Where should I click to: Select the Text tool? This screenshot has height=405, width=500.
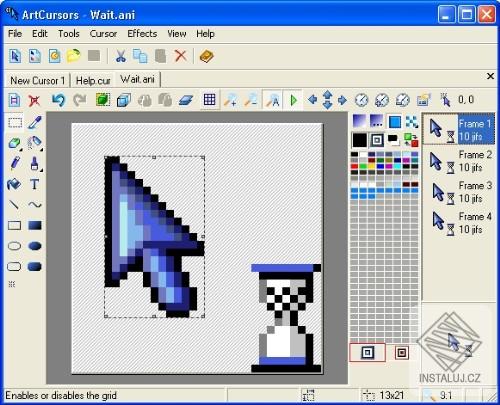(35, 184)
